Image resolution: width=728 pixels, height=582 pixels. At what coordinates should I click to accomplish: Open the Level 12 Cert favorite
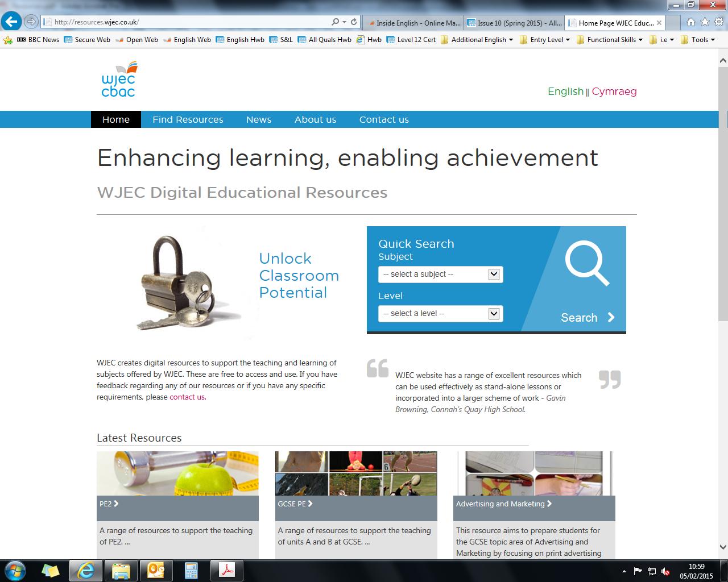411,40
